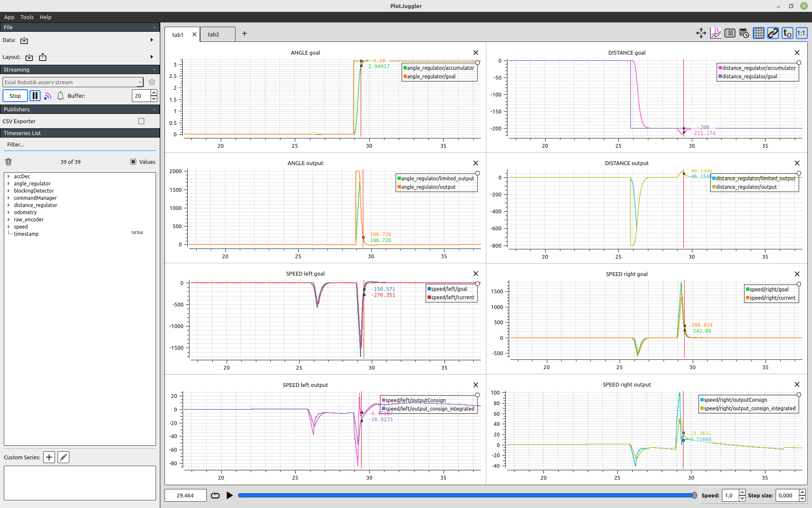Toggle plot legend visibility icon

coord(730,33)
